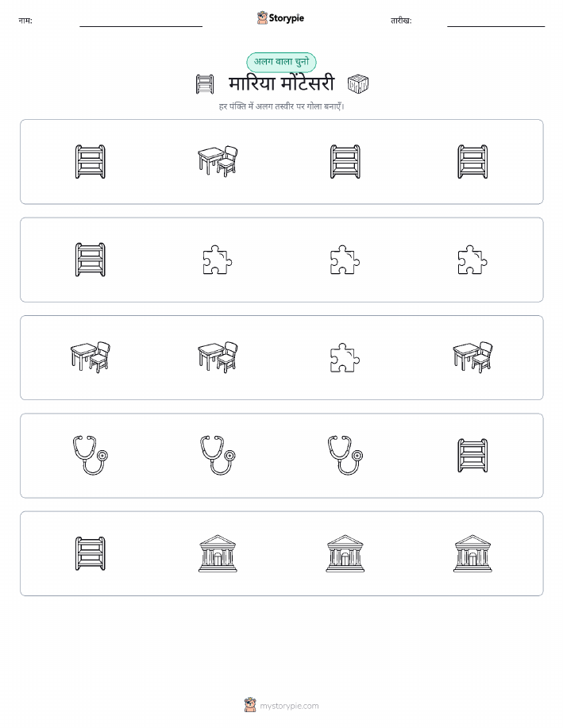Image resolution: width=563 pixels, height=728 pixels.
Task: Circle the desk and chair in row one
Action: click(218, 161)
